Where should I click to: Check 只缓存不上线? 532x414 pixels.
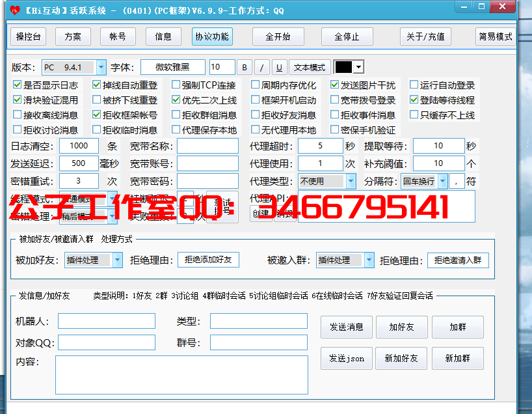pos(414,115)
